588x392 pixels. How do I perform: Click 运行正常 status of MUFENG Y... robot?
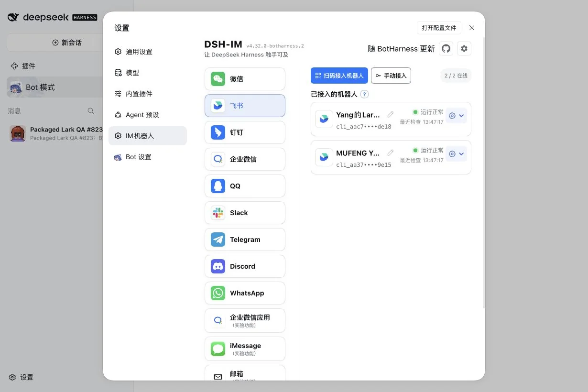point(428,150)
